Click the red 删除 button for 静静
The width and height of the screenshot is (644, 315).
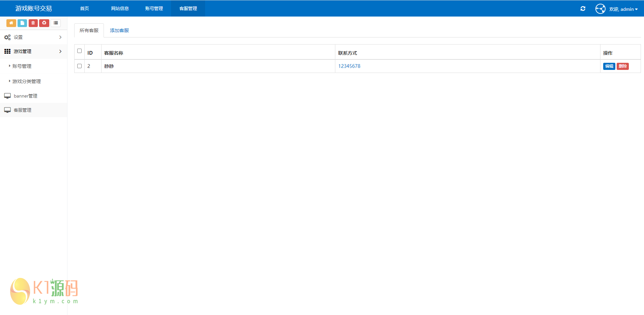623,66
